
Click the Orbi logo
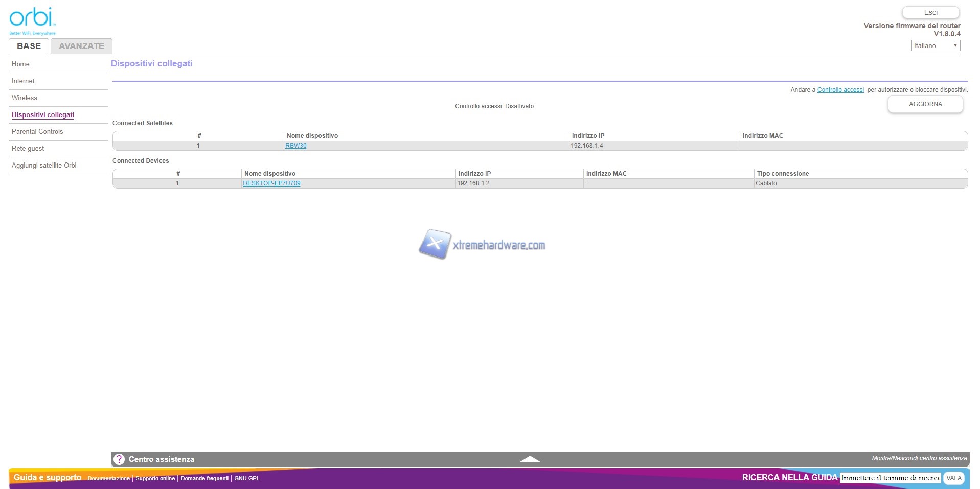[32, 20]
